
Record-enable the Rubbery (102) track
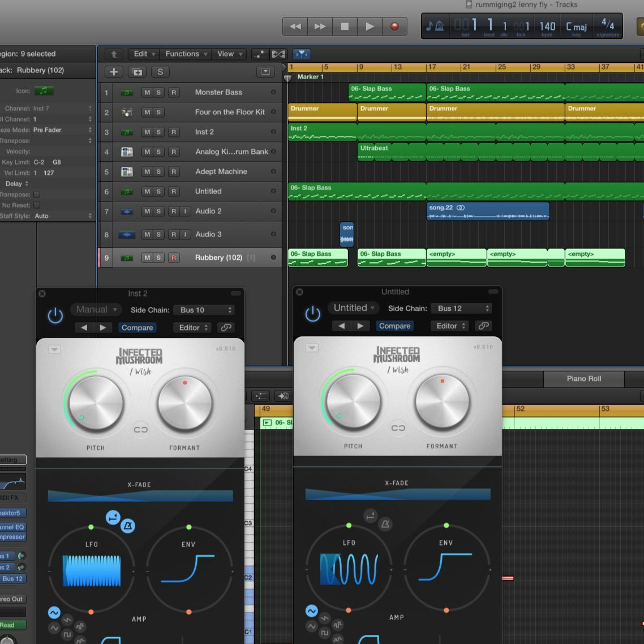coord(174,258)
